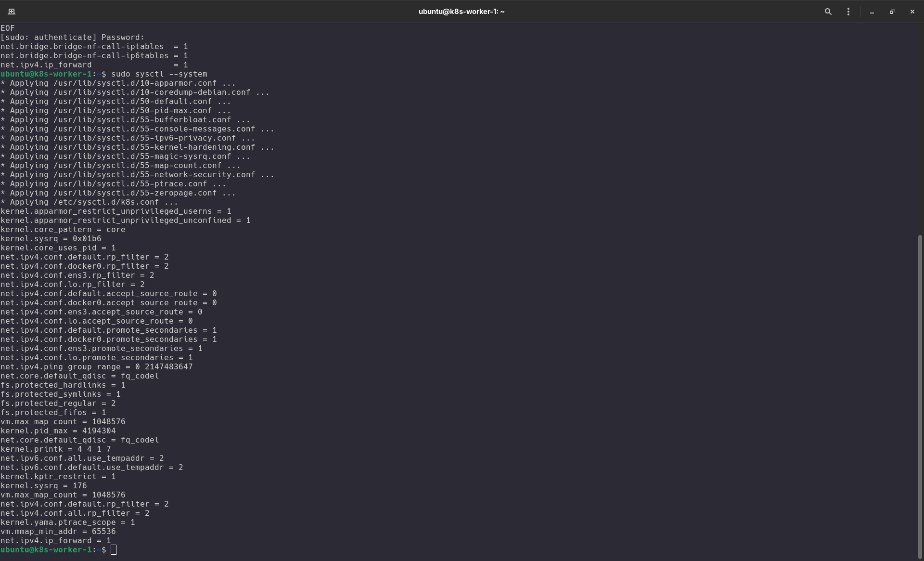Click the kernel.pid_max = 4194304 line
This screenshot has height=561, width=924.
tap(58, 431)
